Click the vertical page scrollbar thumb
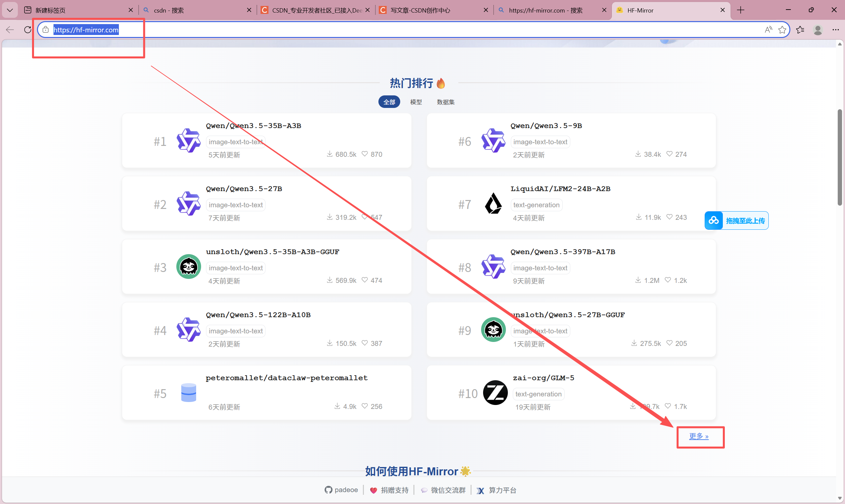The height and width of the screenshot is (504, 845). pos(840,157)
